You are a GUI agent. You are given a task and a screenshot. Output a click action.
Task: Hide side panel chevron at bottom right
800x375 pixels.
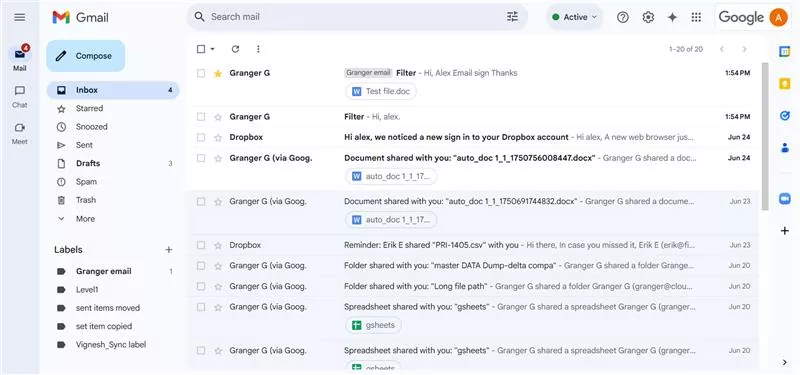point(785,362)
